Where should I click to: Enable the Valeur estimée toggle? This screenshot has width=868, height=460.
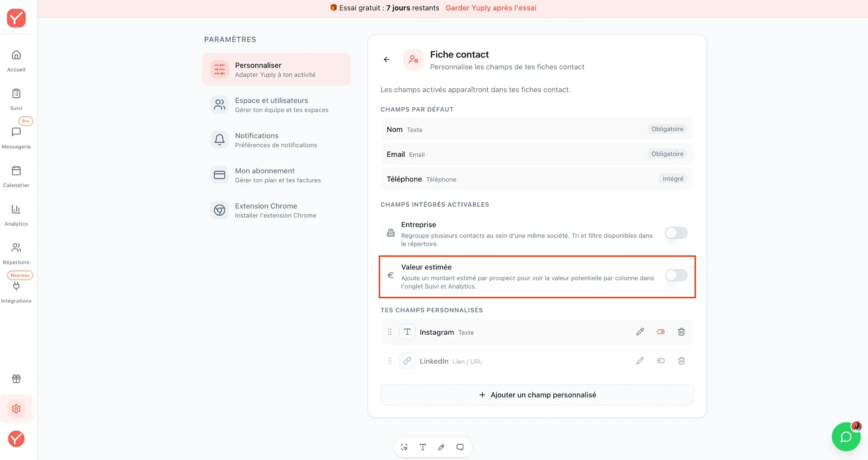[676, 275]
